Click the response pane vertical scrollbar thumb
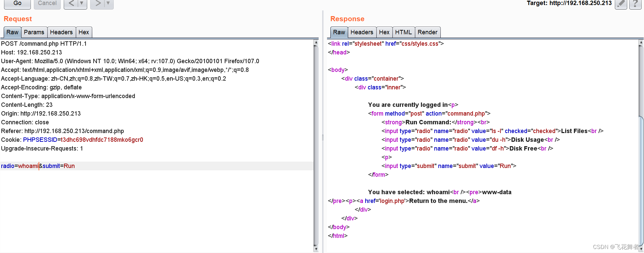Viewport: 644px width, 253px height. pyautogui.click(x=641, y=181)
